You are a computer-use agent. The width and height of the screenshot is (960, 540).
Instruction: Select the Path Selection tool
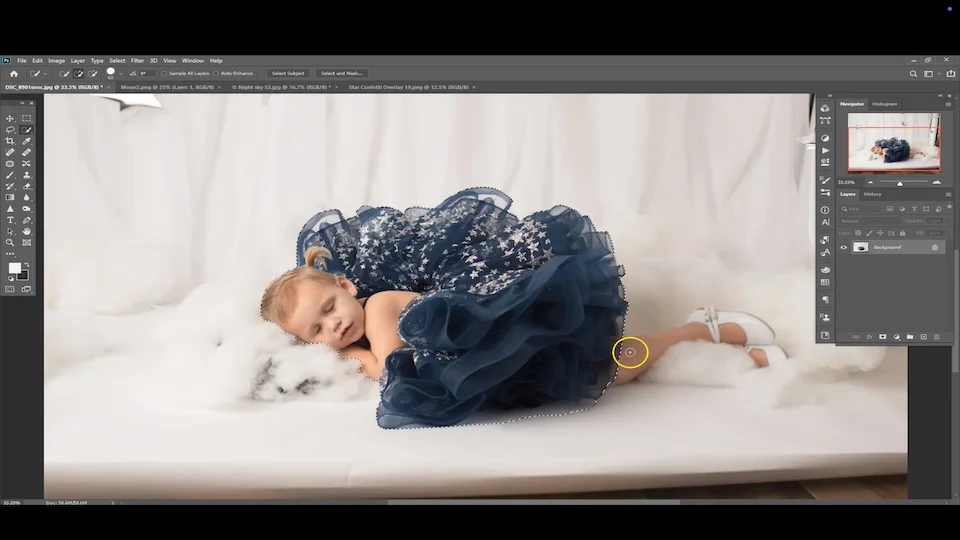coord(10,231)
